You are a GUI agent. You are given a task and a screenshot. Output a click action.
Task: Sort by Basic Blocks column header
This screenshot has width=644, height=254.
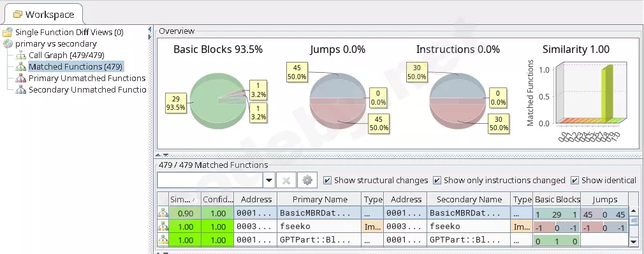(557, 199)
